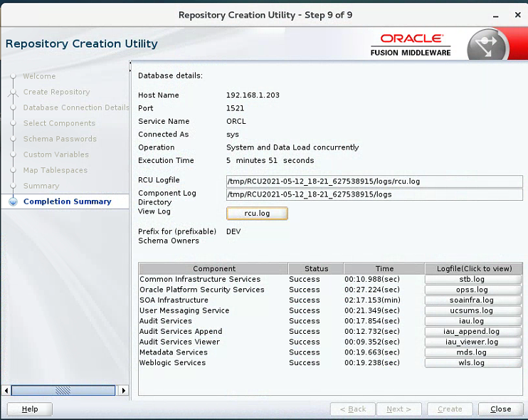Click the disabled Create button
This screenshot has width=528, height=420.
point(450,409)
